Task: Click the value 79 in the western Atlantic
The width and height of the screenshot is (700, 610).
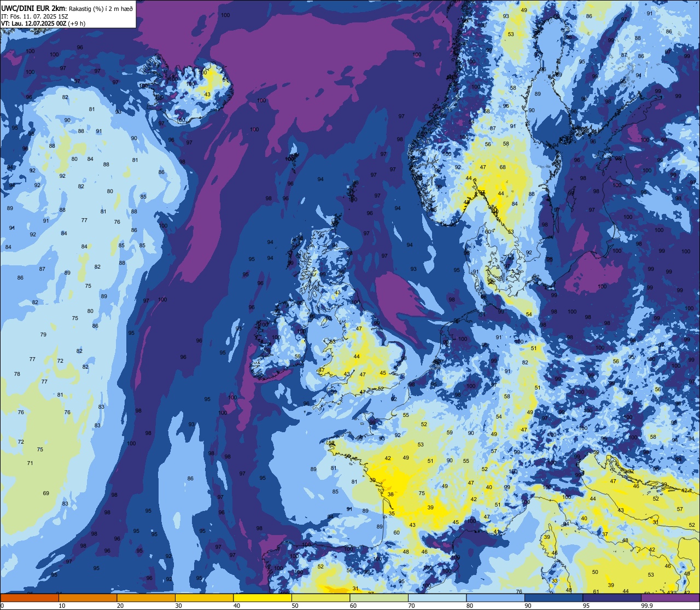Action: [x=43, y=335]
